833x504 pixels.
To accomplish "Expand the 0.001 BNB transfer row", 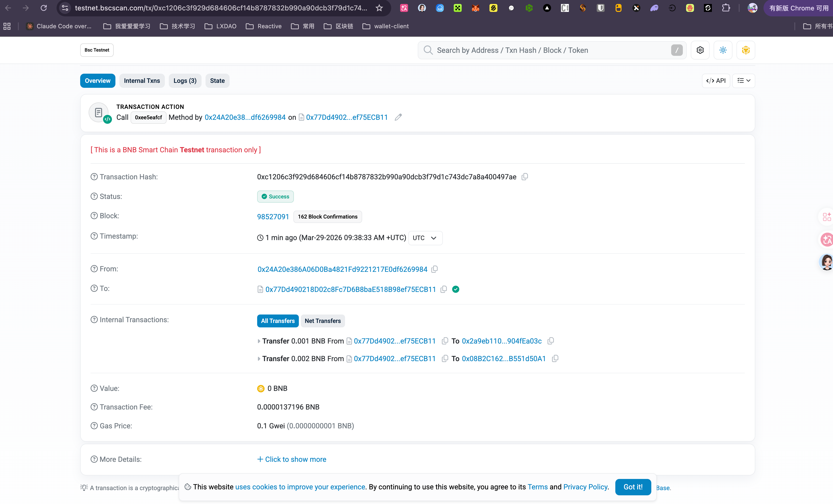I will pyautogui.click(x=259, y=341).
